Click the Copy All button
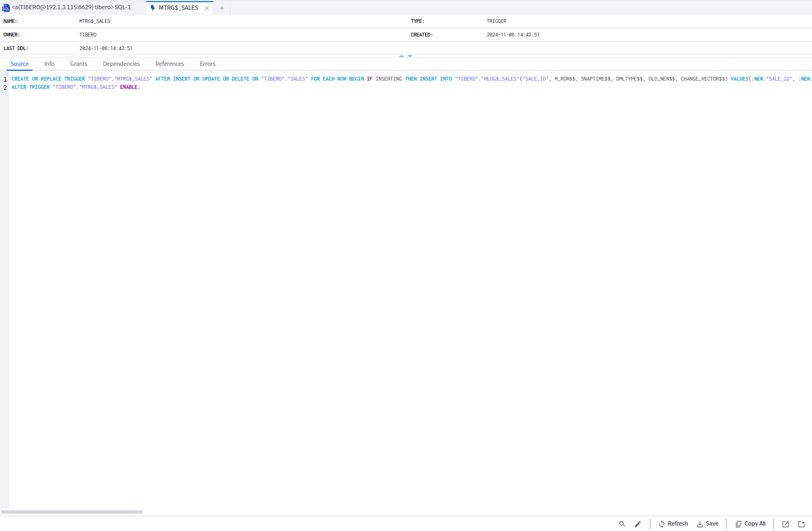Screen dimensions: 812x531 point(751,524)
